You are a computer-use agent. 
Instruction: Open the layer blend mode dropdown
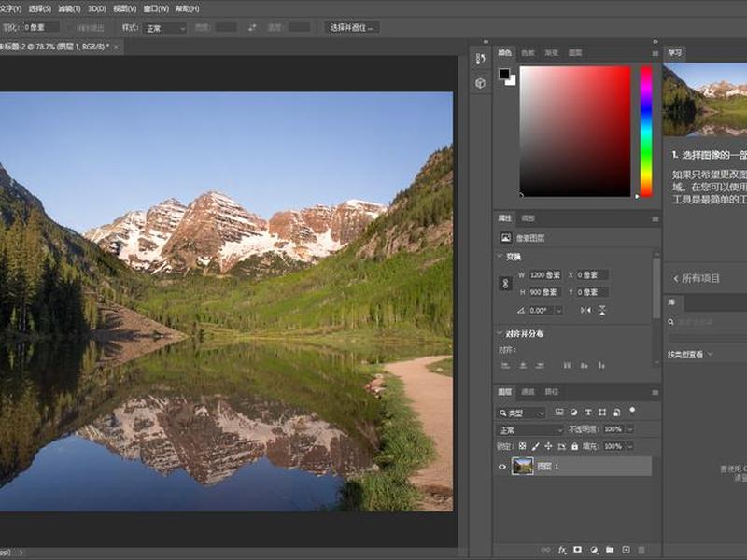point(530,430)
